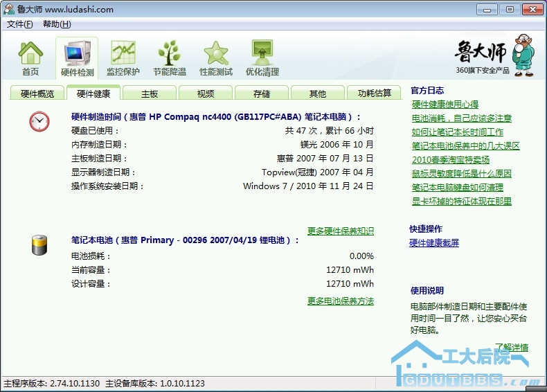Open link 显卡坏掉的特征体现在那里
The height and width of the screenshot is (392, 547).
(462, 201)
